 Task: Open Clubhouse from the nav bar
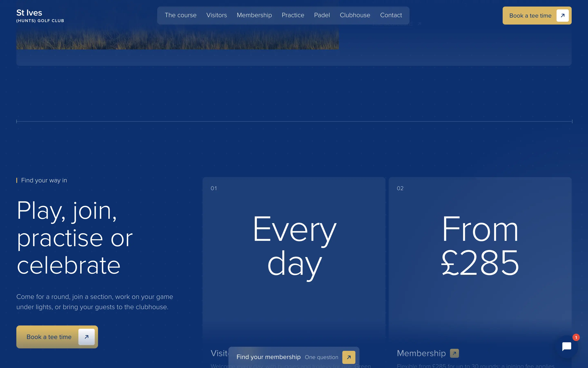click(355, 15)
